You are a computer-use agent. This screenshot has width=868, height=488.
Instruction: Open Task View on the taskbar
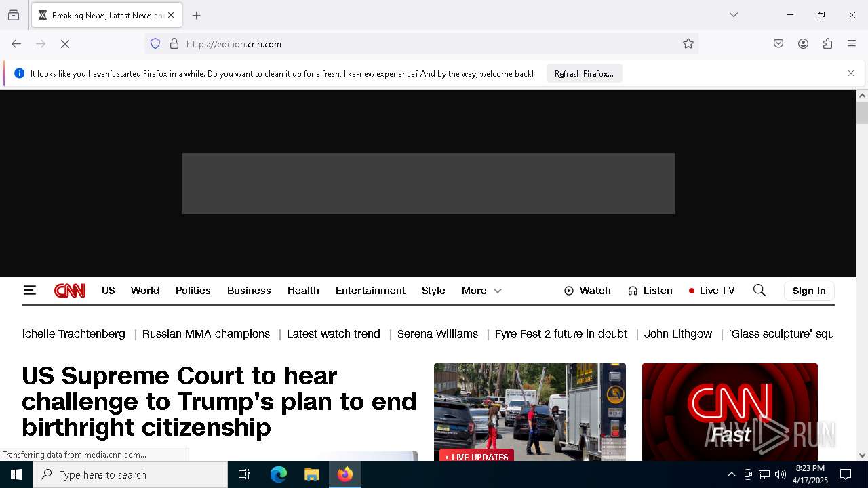click(244, 474)
